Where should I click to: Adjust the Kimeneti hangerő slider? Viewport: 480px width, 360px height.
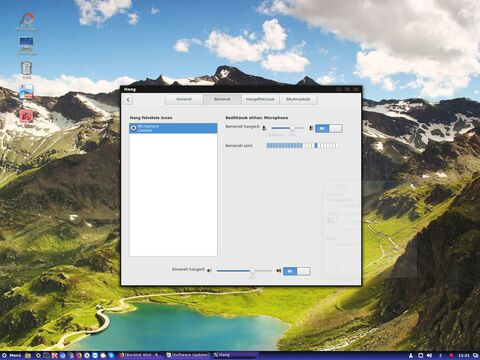click(x=244, y=271)
